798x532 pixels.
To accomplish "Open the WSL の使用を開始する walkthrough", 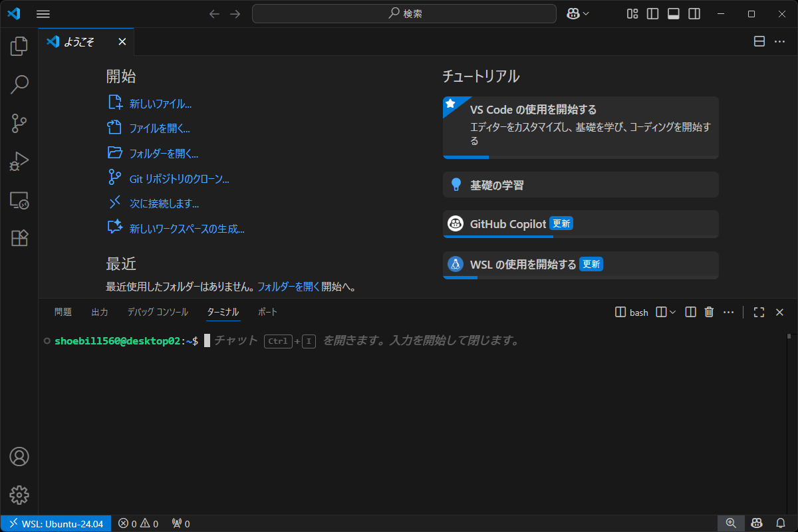I will pyautogui.click(x=581, y=265).
